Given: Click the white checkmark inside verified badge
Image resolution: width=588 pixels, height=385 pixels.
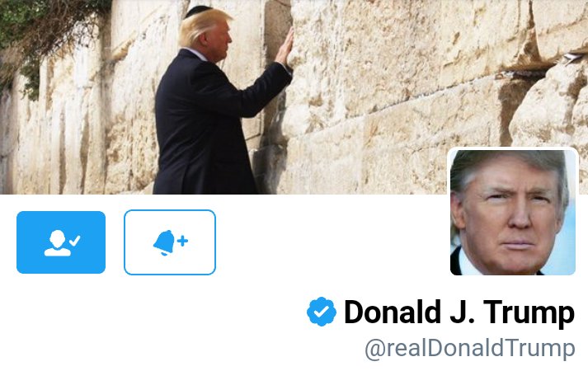Looking at the screenshot, I should 321,312.
